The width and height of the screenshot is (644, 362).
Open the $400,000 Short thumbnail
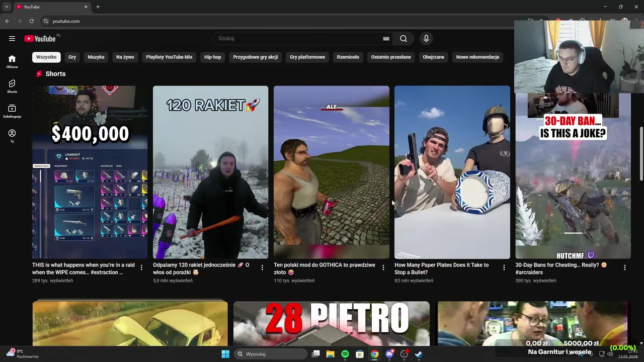[x=90, y=172]
